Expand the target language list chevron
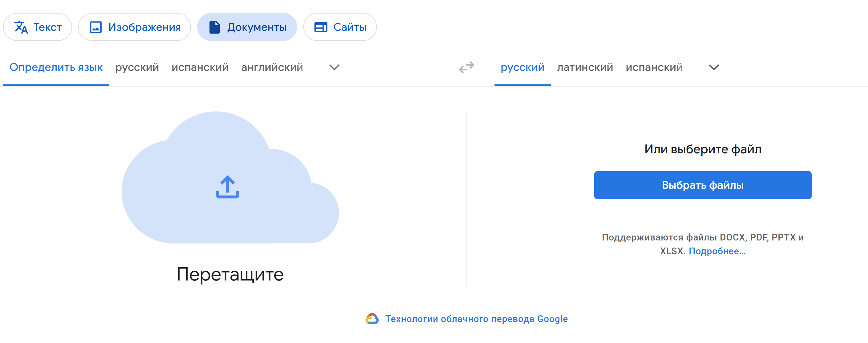868x343 pixels. pyautogui.click(x=714, y=67)
